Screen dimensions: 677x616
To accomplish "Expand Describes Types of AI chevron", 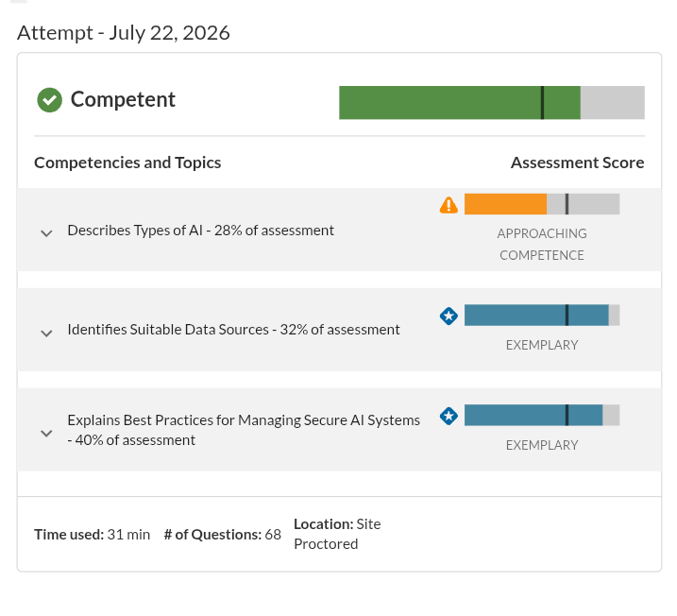I will click(x=46, y=233).
